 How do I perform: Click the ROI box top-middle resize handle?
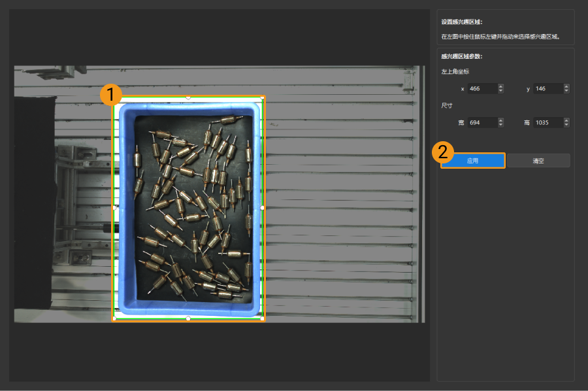pos(188,97)
